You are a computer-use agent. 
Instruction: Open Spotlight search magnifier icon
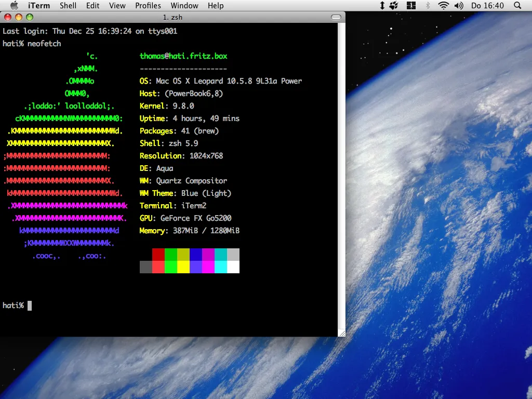coord(517,6)
